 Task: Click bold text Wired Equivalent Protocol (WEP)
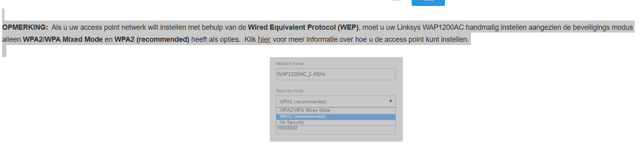coord(303,27)
